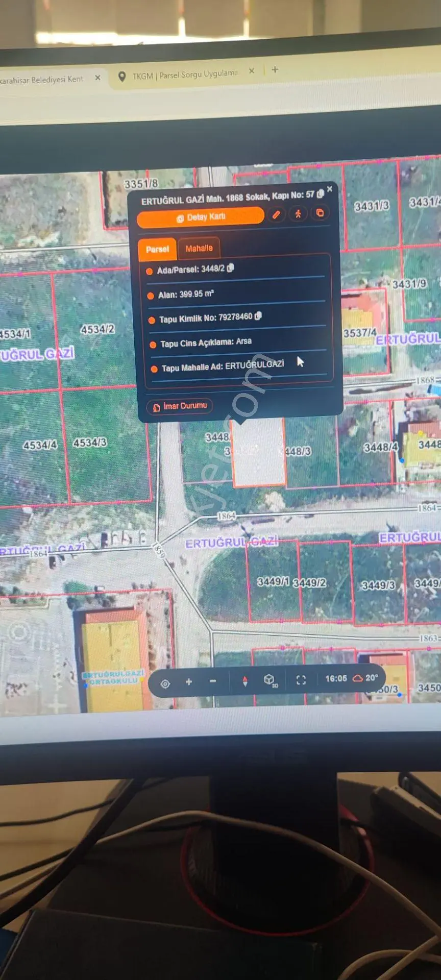This screenshot has width=441, height=980.
Task: Click the ERTUĞRULGAZİ ORTAOKULU label on map
Action: click(x=113, y=677)
